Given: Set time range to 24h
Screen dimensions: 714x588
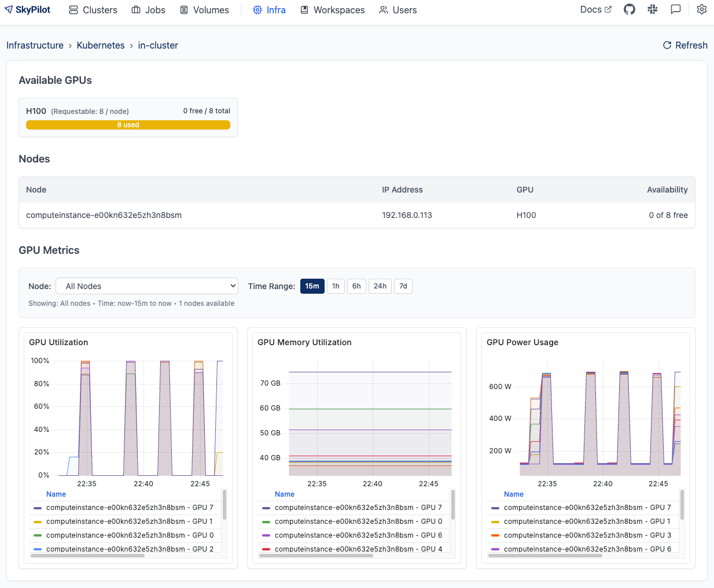Looking at the screenshot, I should (380, 286).
